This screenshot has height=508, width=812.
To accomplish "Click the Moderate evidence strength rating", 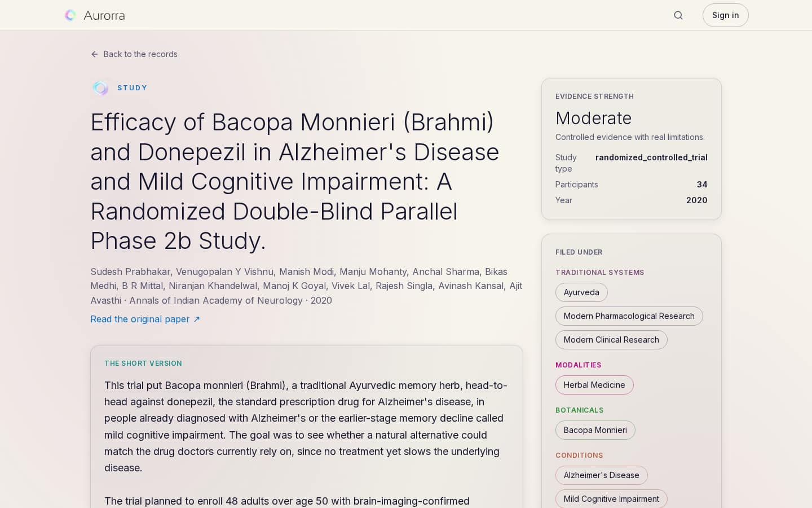I will pyautogui.click(x=593, y=118).
